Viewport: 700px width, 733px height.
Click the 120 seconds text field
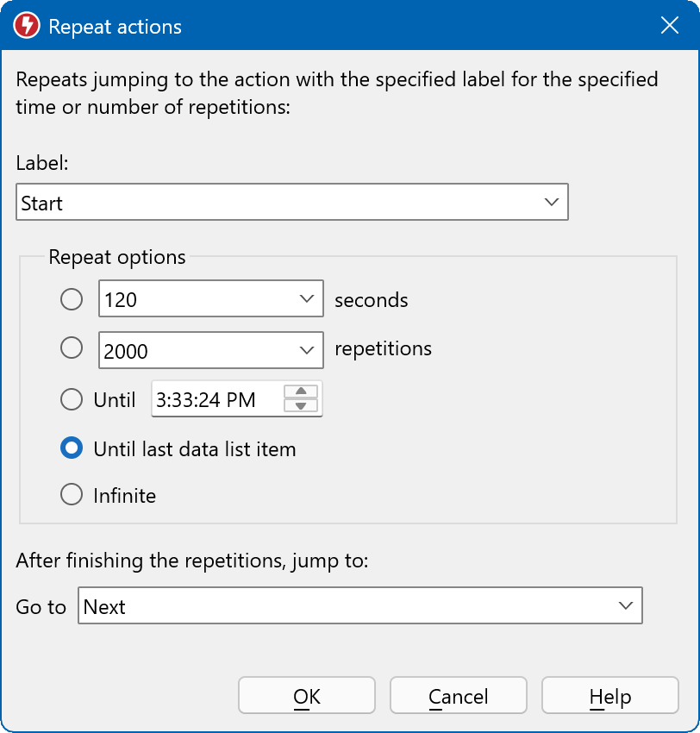point(194,299)
